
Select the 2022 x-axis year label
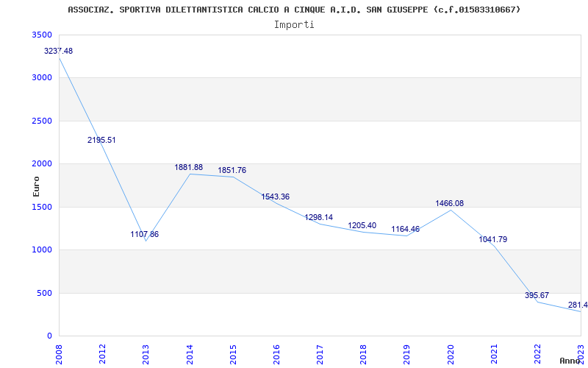(538, 354)
